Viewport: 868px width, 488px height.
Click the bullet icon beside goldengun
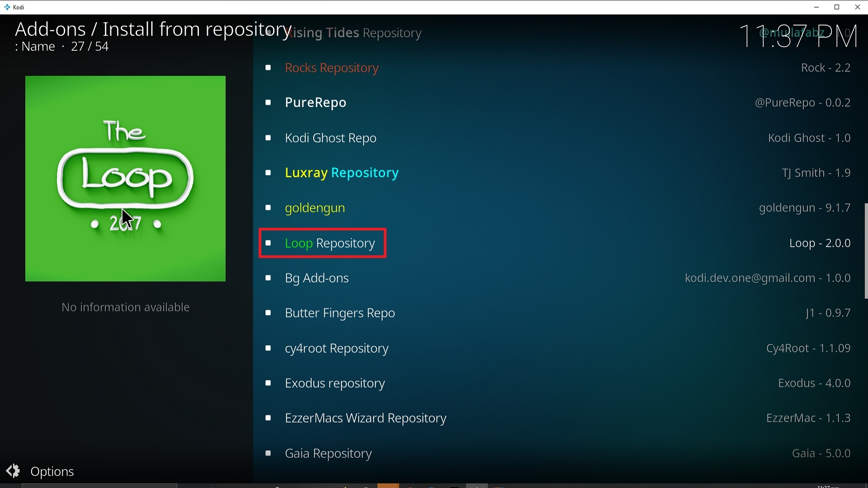(x=268, y=208)
